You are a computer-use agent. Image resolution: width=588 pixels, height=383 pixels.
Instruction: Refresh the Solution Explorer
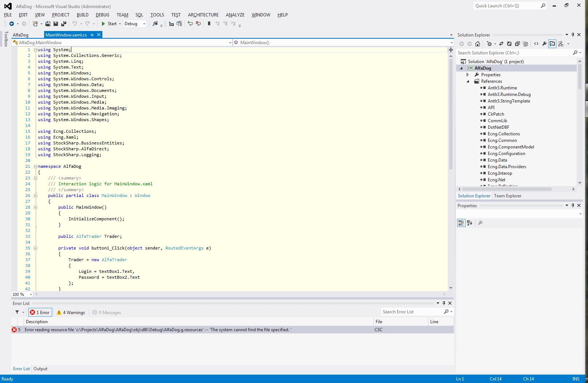click(509, 44)
